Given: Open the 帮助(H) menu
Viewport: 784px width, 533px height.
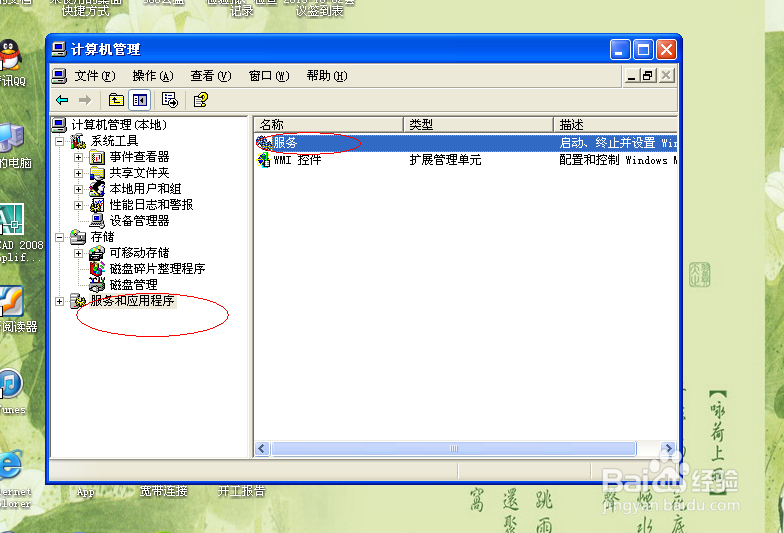Looking at the screenshot, I should pos(327,76).
